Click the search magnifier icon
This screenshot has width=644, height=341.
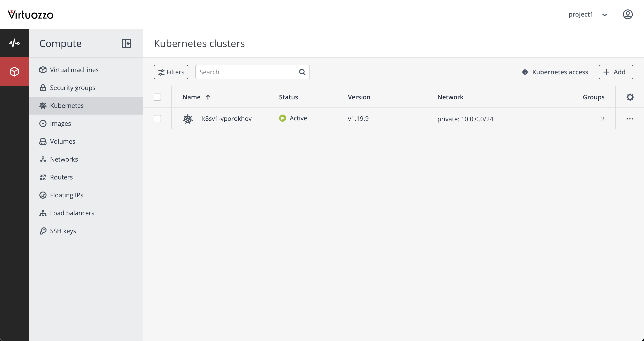click(x=302, y=72)
